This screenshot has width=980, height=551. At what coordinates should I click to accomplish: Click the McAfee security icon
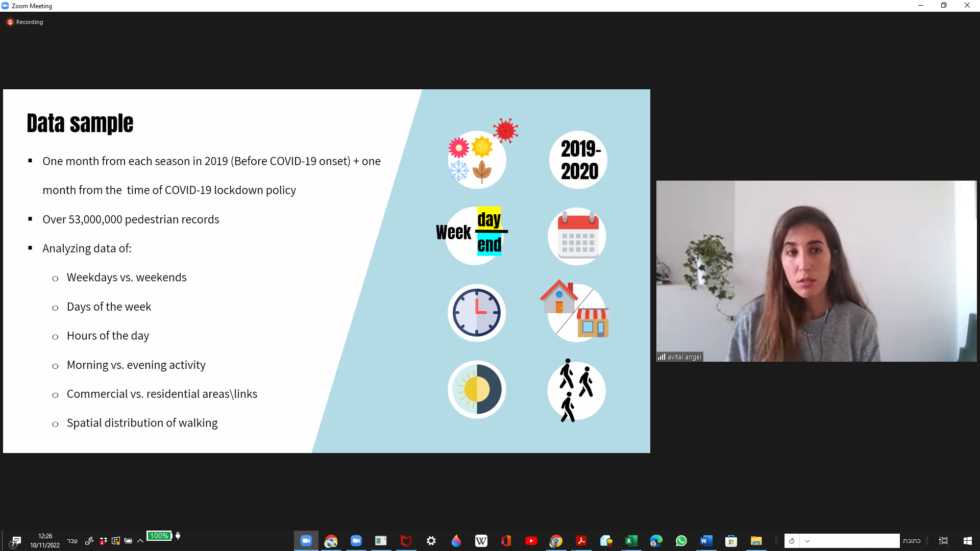(x=406, y=541)
